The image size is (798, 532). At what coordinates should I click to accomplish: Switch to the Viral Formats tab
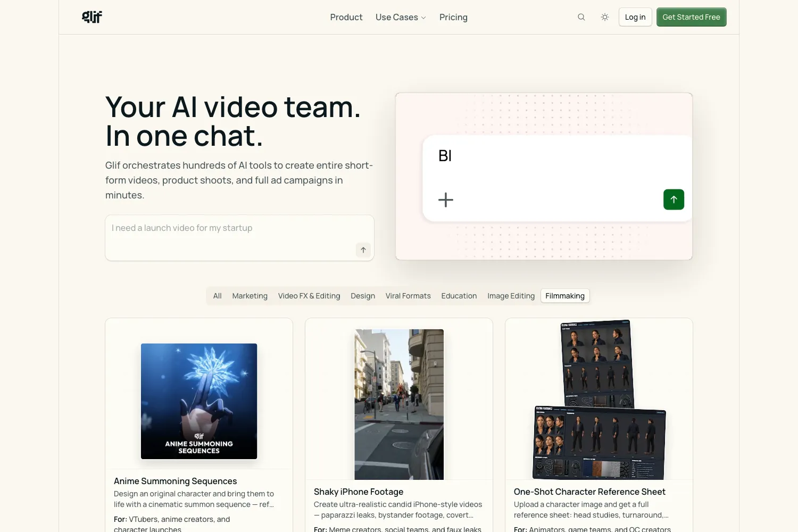coord(408,296)
